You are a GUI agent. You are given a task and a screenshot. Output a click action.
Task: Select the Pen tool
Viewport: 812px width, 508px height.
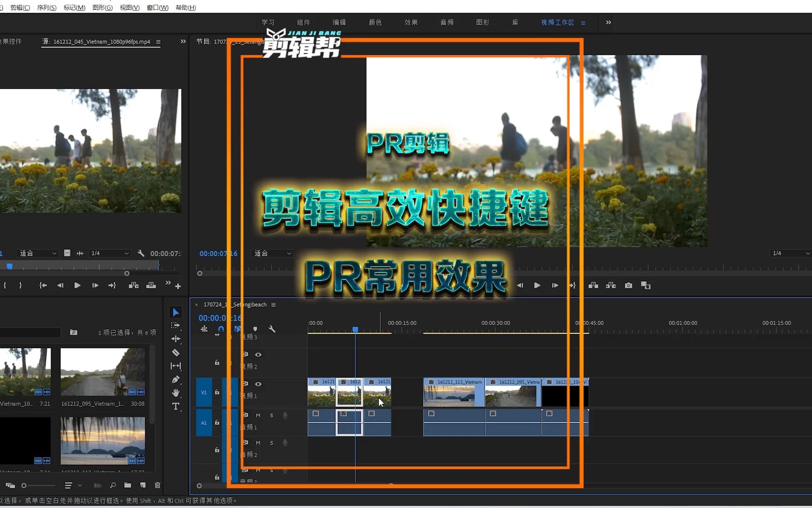[176, 380]
